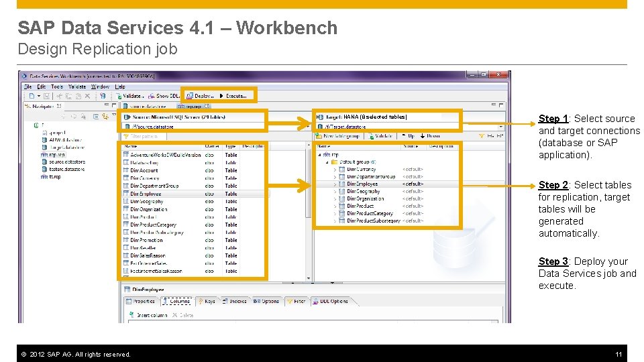Click the New file toolbar icon
Image resolution: width=644 pixels, height=362 pixels.
pyautogui.click(x=32, y=96)
